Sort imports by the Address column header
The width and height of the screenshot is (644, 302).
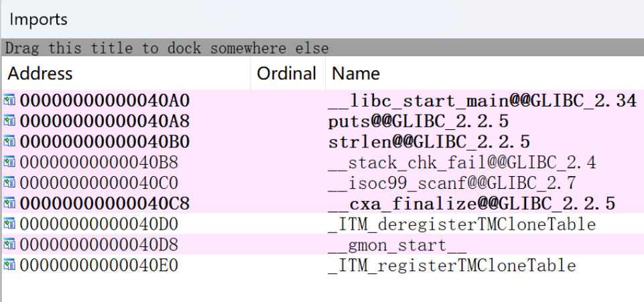126,74
